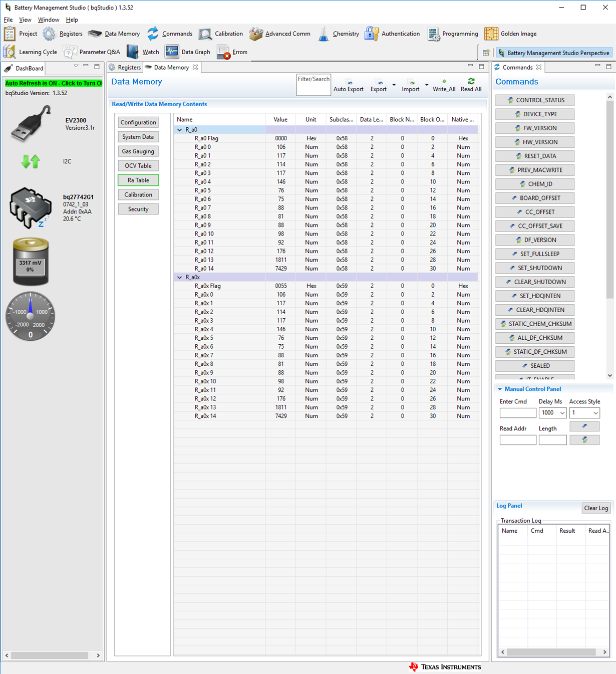616x674 pixels.
Task: Start the Learning Cycle tool
Action: click(x=10, y=52)
